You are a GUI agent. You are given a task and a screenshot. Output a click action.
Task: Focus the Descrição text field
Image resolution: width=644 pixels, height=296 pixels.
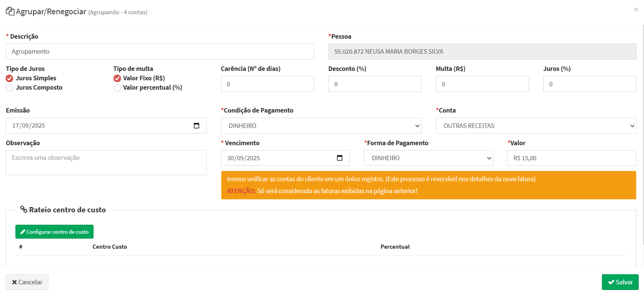[160, 51]
